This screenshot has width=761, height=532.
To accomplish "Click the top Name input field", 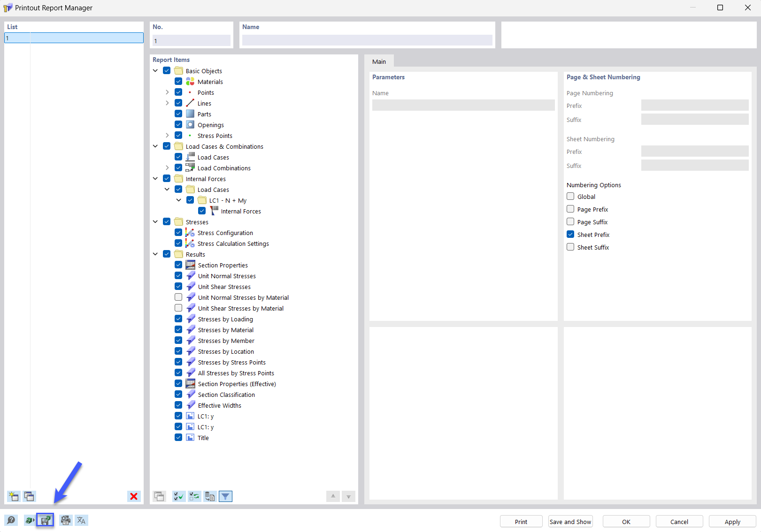I will point(367,40).
